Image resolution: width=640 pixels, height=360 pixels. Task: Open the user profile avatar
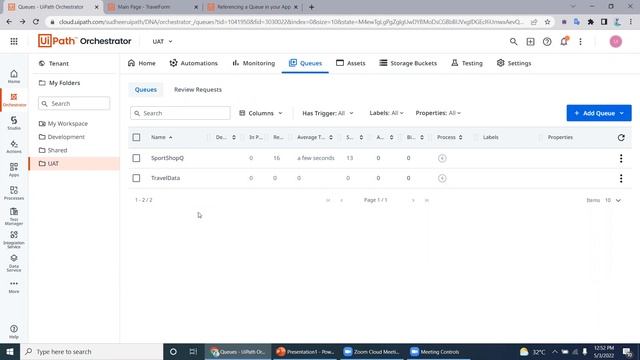616,42
